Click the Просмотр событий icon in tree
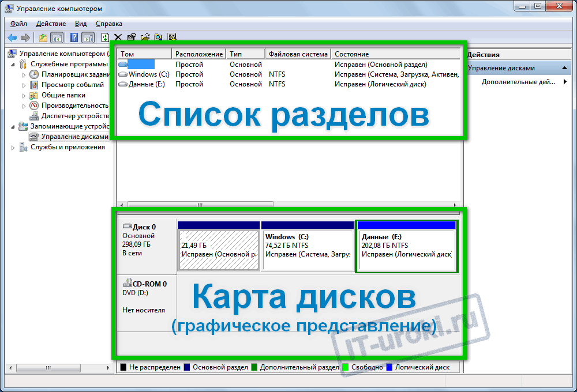The height and width of the screenshot is (392, 577). point(34,85)
